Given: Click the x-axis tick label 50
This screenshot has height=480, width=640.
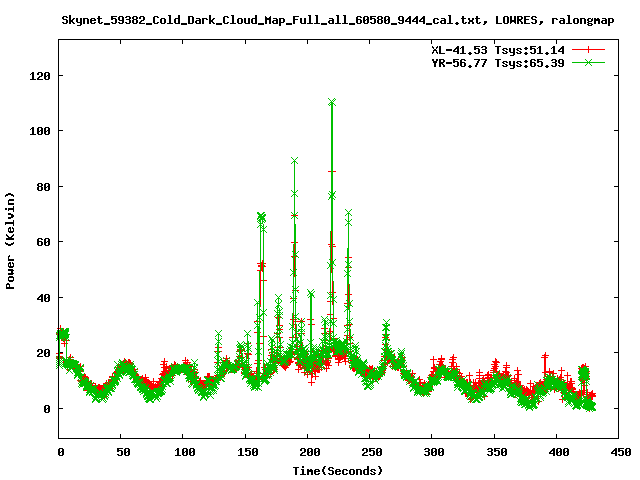Looking at the screenshot, I should (123, 452).
